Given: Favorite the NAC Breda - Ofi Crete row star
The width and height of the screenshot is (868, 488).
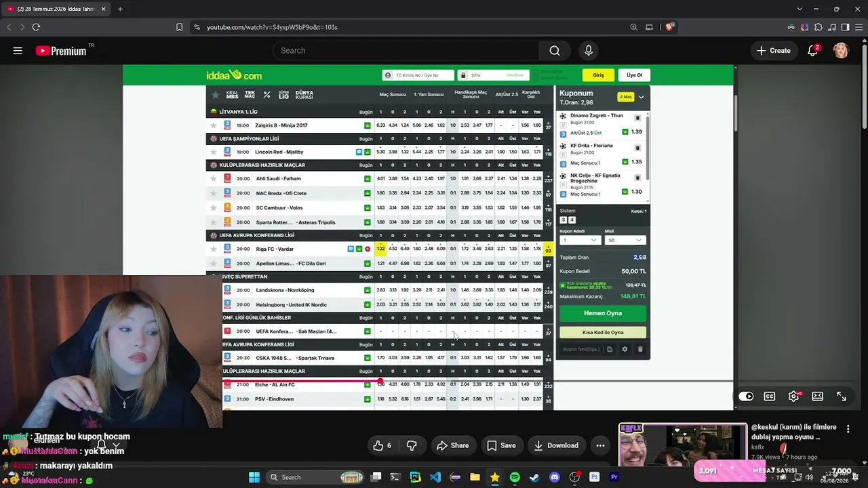Looking at the screenshot, I should pos(214,193).
